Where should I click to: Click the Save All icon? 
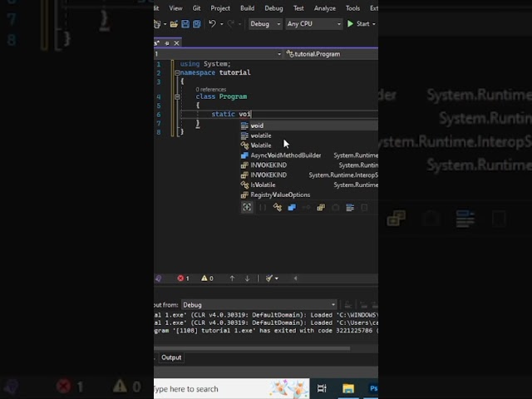tap(197, 24)
